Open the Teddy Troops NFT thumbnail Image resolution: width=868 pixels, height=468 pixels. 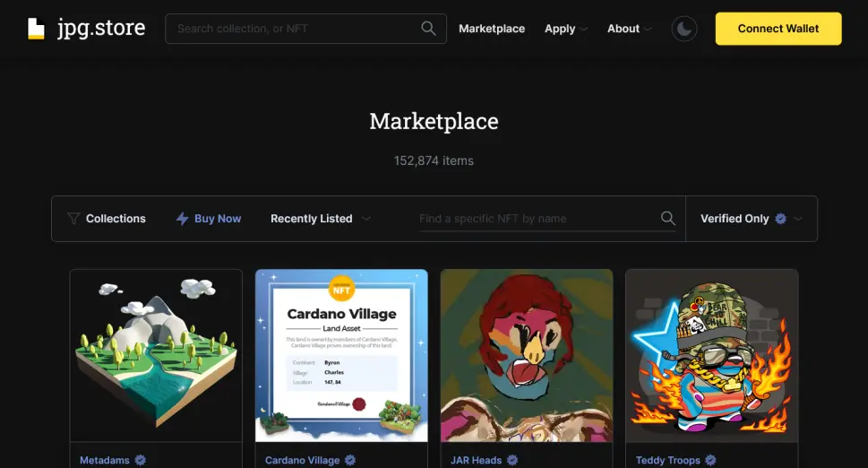712,356
